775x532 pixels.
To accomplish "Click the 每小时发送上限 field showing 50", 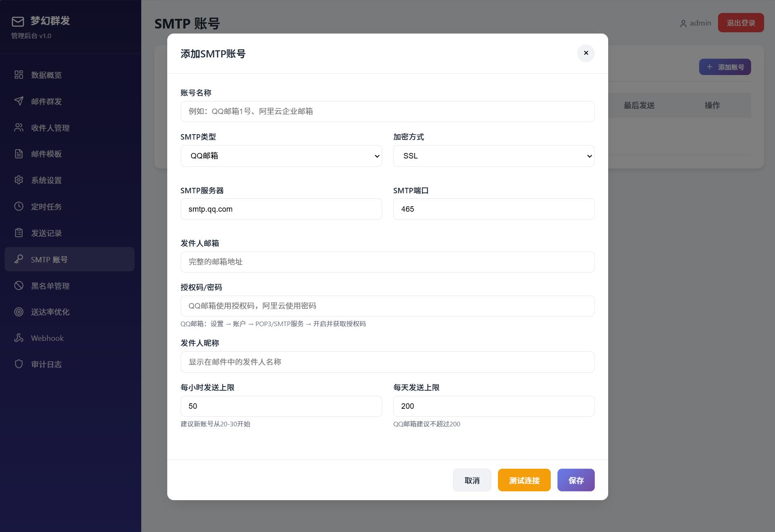I will (281, 406).
